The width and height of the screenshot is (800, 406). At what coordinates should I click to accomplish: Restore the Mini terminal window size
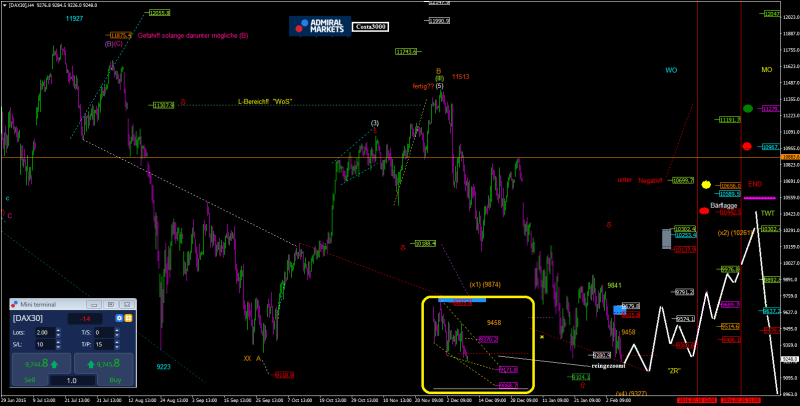pos(112,303)
